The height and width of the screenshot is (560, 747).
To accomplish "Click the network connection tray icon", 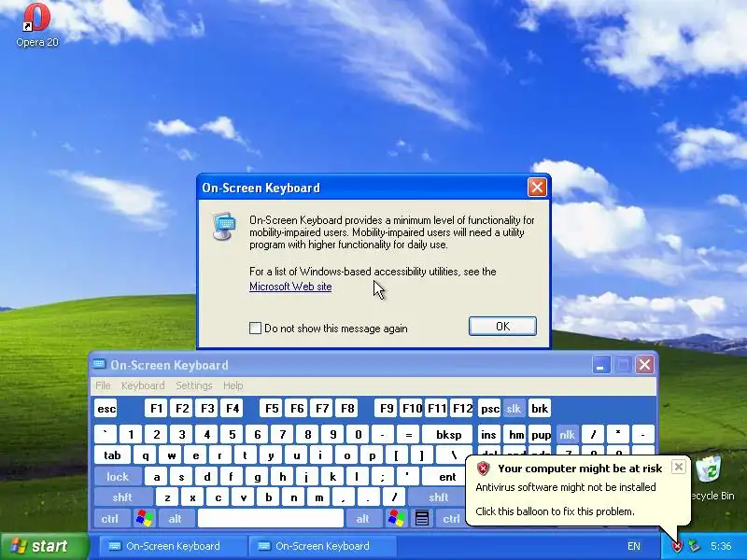I will pyautogui.click(x=694, y=546).
